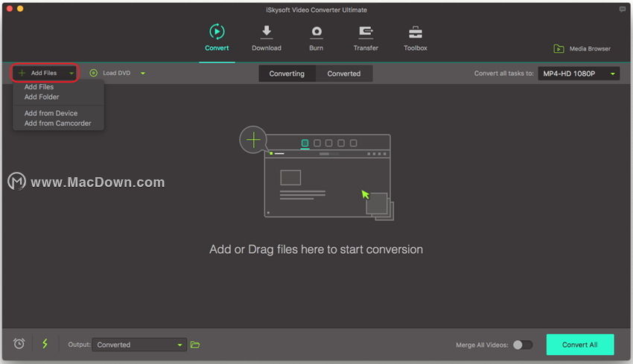Switch to the Converted tab

(344, 74)
